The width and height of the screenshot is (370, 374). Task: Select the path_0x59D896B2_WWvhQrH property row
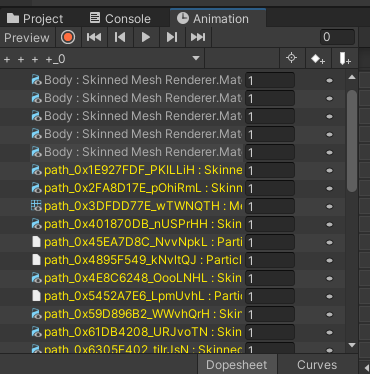point(172,314)
